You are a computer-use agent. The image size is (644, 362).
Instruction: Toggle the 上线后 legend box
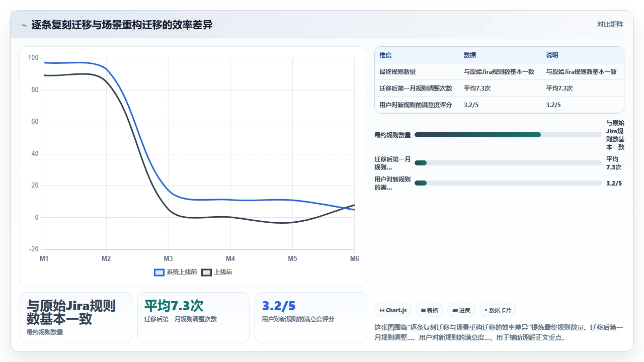point(206,272)
